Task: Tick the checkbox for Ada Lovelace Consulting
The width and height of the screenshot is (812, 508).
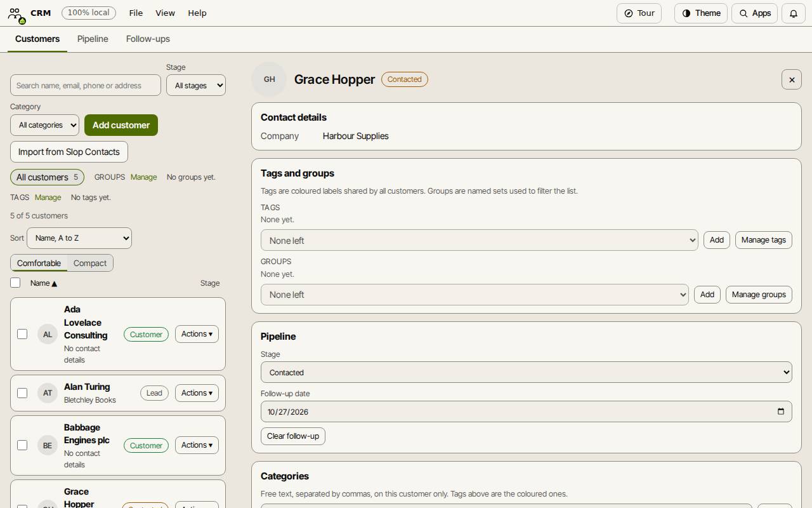Action: pos(22,334)
